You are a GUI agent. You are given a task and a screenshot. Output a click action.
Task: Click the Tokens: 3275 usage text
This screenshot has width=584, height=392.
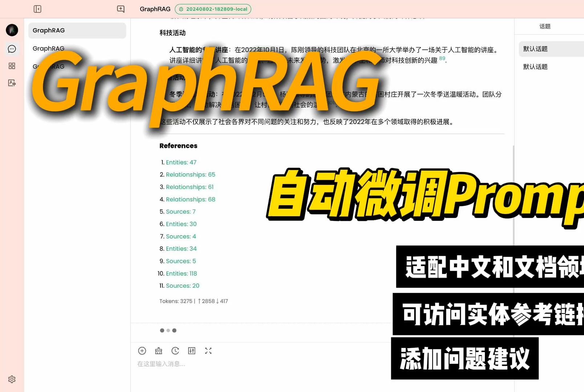(x=194, y=301)
